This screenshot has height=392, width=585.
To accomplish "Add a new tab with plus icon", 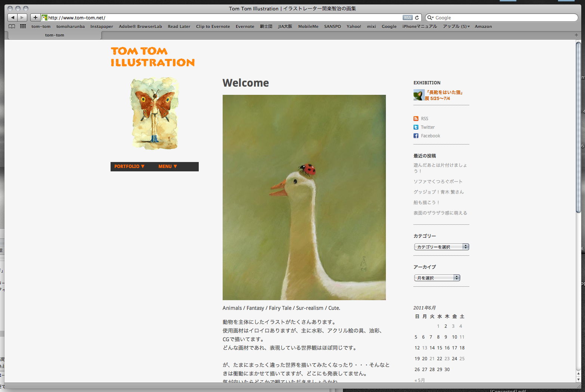I will point(576,35).
